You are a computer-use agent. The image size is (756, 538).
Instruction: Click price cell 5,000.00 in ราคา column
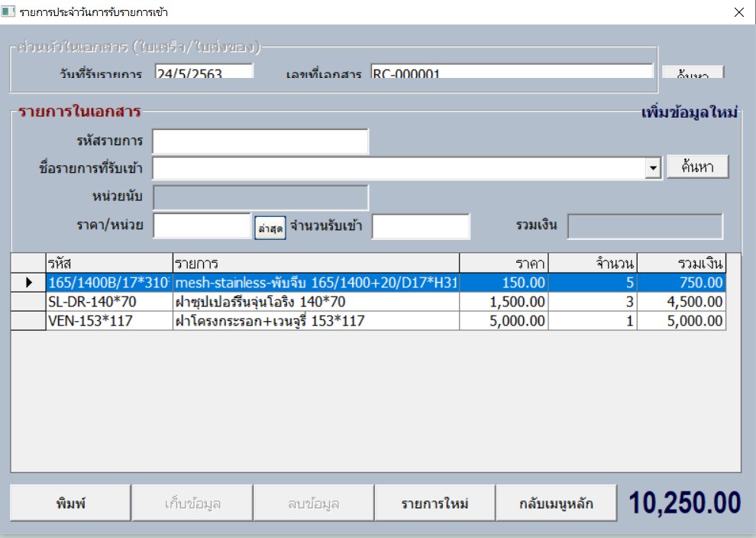tap(504, 321)
